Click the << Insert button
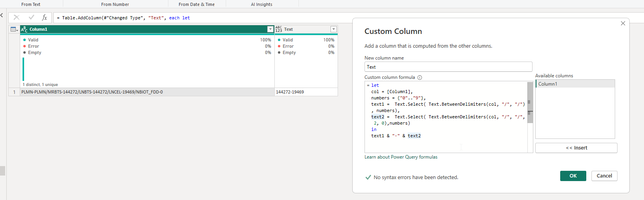Viewport: 644px width, 200px height. [576, 148]
